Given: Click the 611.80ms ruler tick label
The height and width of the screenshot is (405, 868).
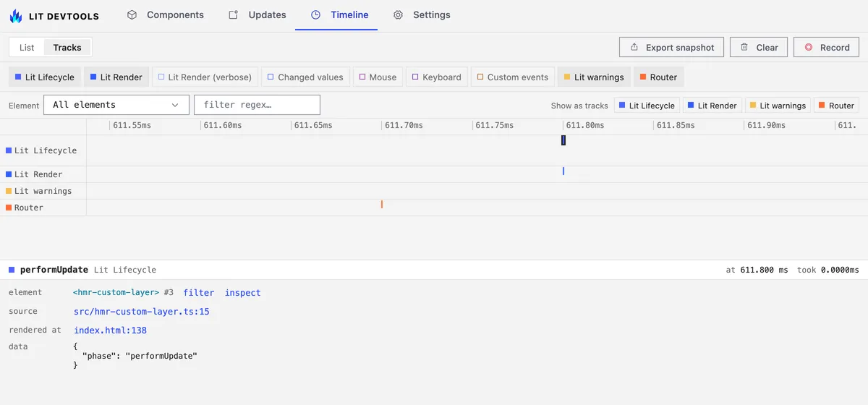Looking at the screenshot, I should pyautogui.click(x=584, y=125).
